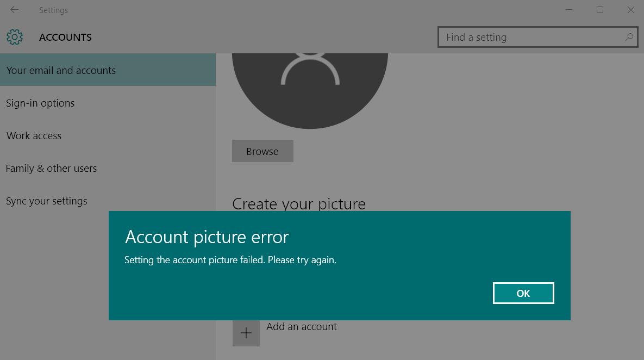Maximize the Settings window
Screen dimensions: 644x360
(600, 9)
